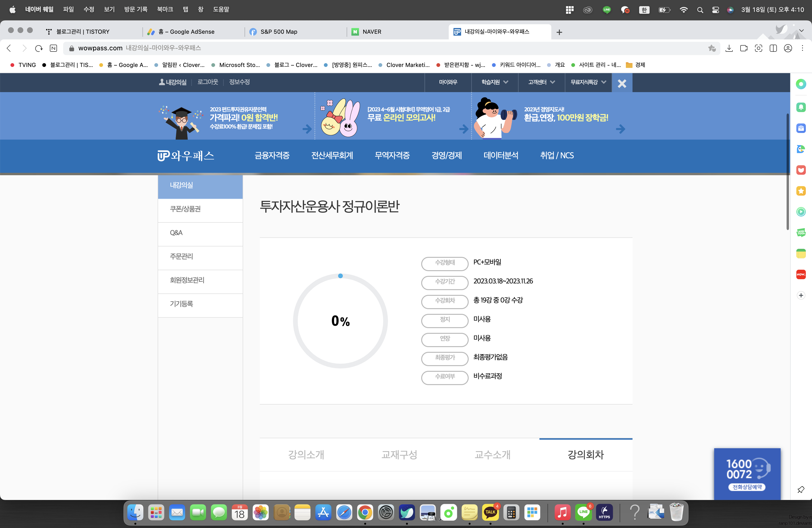The image size is (812, 528).
Task: Open Music app from the dock
Action: pos(563,513)
